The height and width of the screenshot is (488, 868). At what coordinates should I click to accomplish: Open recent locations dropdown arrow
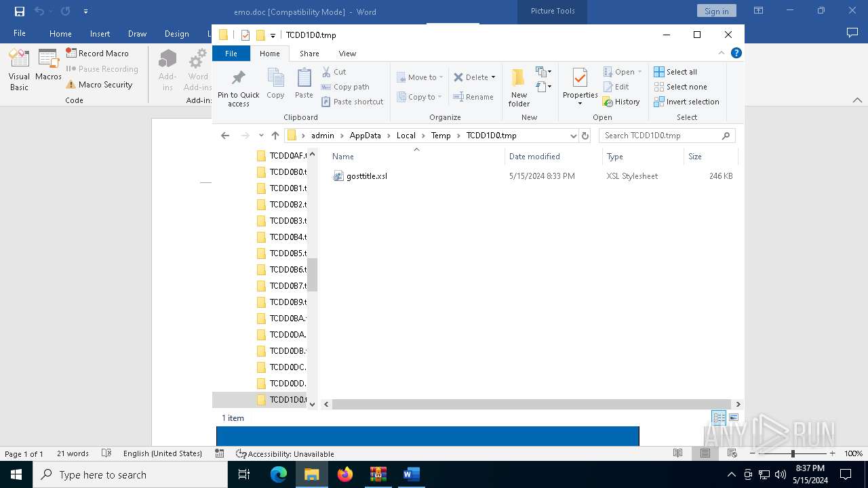point(261,136)
